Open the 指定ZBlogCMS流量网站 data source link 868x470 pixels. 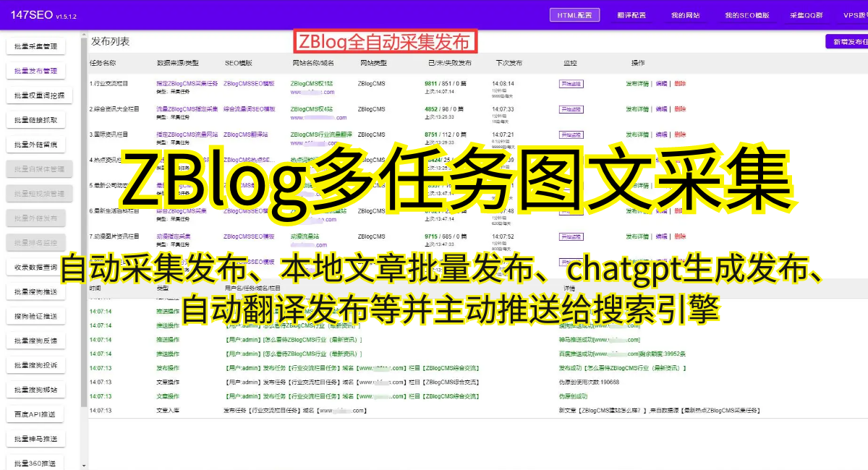click(x=187, y=134)
